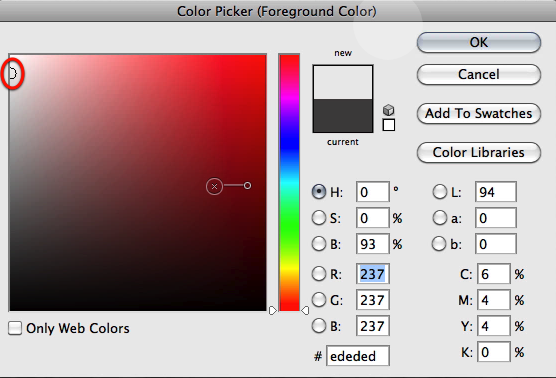
Task: Click the hex color field ededed
Action: [x=358, y=356]
